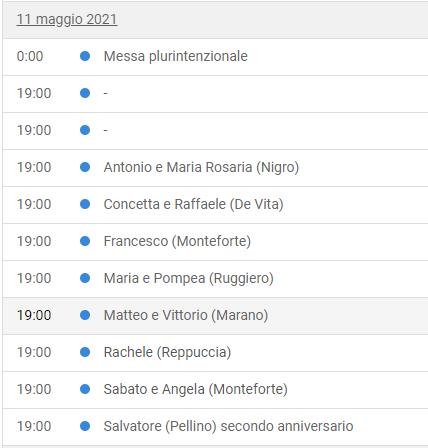Open the Messa plurintenzionale event

tap(176, 56)
